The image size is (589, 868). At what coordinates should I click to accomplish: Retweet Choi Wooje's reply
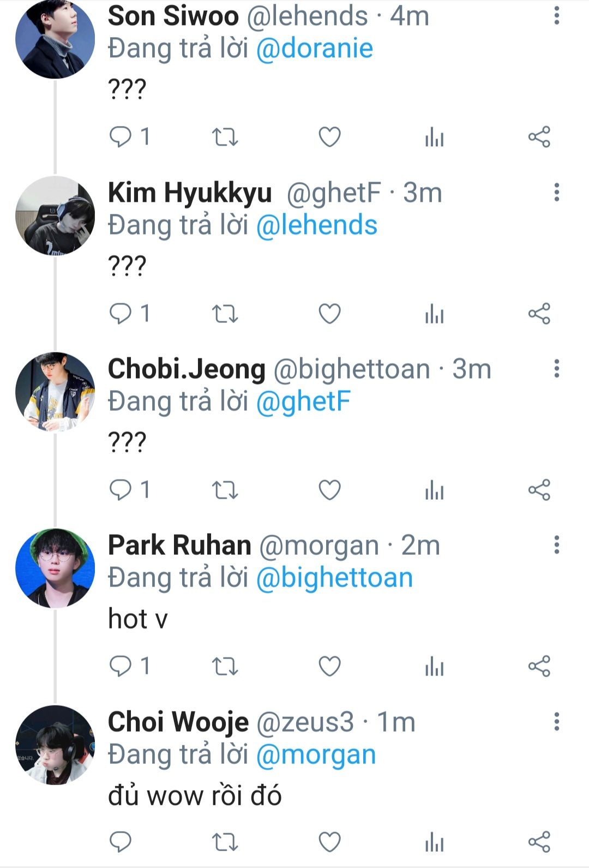point(225,842)
